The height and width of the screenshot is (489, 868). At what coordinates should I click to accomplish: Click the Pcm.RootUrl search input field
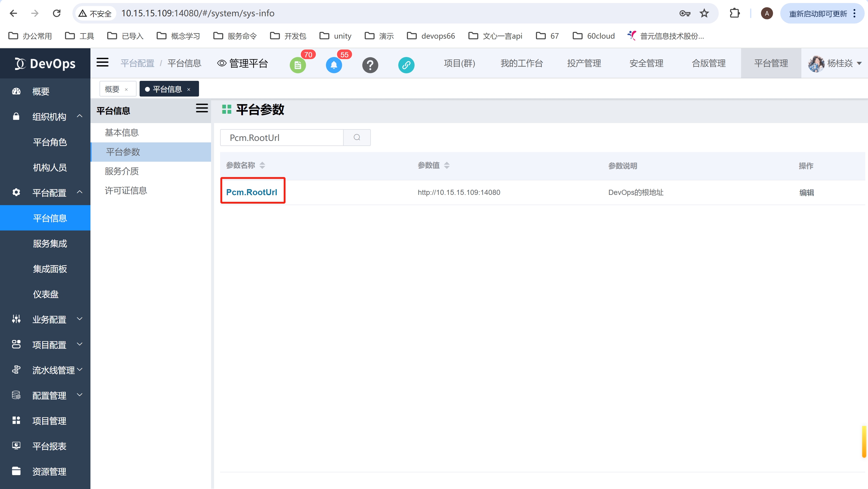(282, 138)
